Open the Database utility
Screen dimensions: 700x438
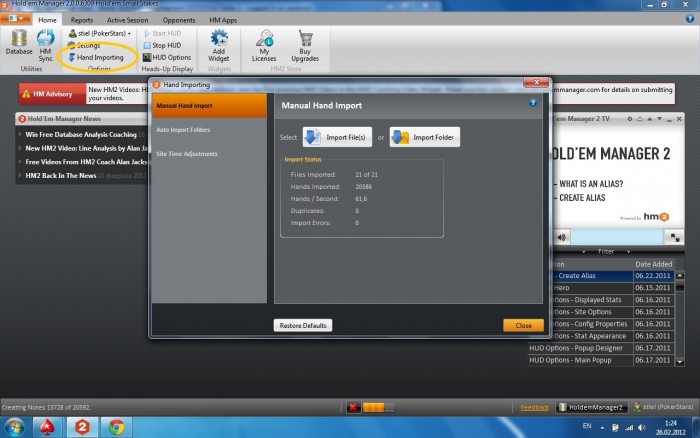pos(19,42)
